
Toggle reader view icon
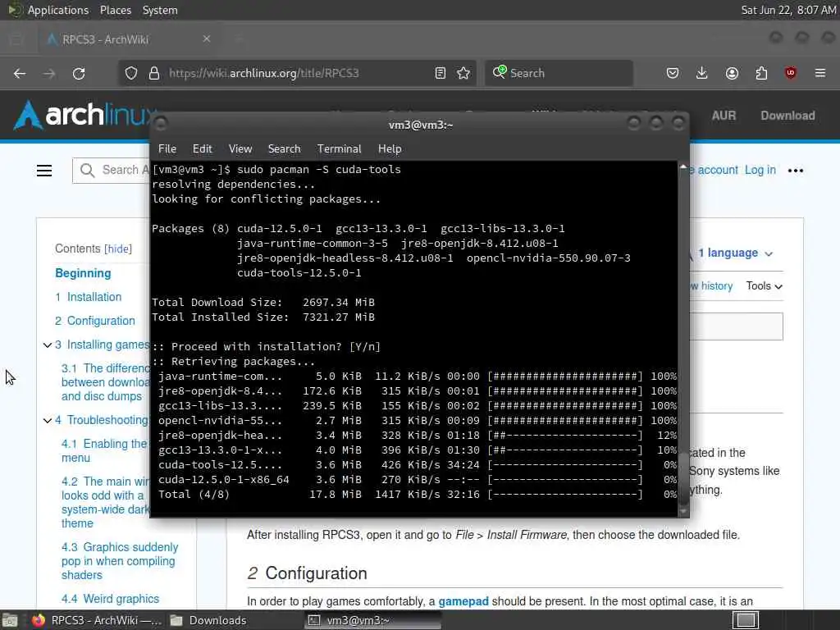[441, 73]
